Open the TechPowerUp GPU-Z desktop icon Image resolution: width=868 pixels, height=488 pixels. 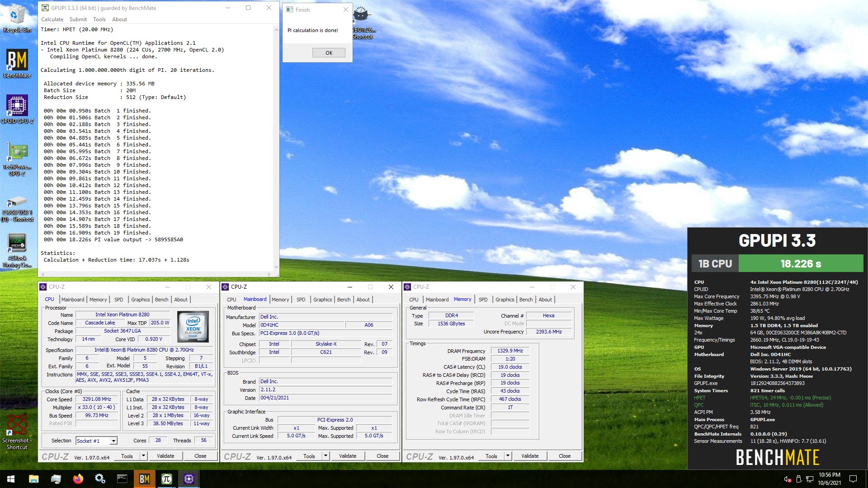17,158
